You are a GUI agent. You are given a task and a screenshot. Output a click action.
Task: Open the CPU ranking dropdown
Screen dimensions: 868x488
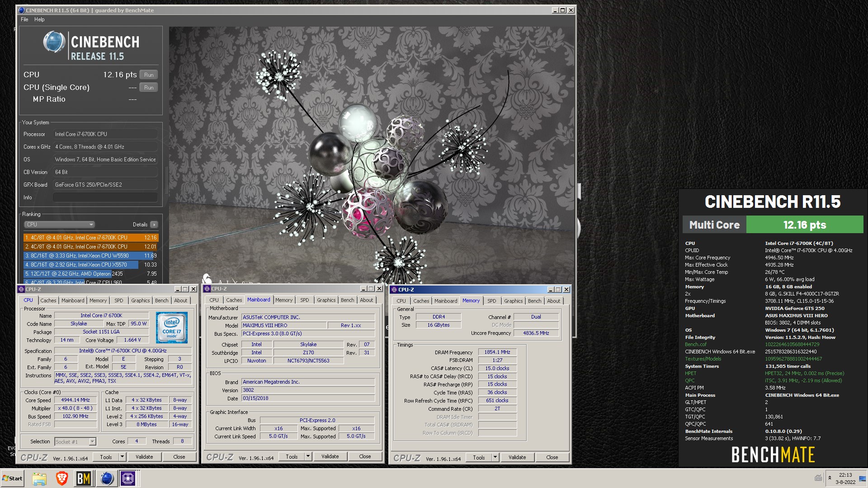(x=59, y=225)
